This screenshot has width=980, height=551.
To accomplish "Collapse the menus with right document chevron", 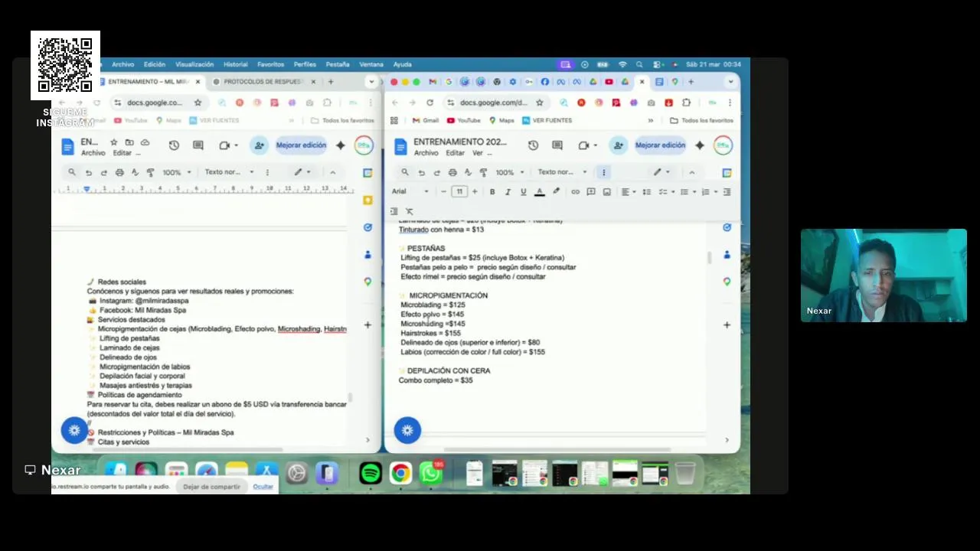I will tap(692, 172).
